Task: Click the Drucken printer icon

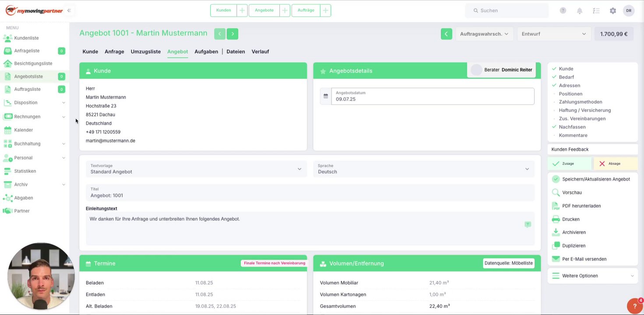Action: pyautogui.click(x=556, y=219)
